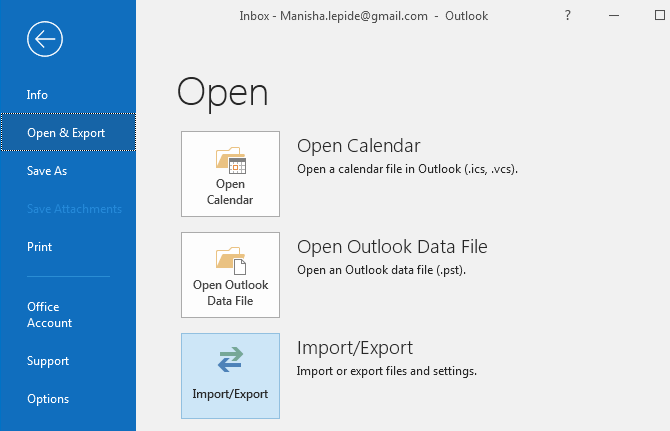Maximize the Outlook window
Screen dimensions: 670x431
[x=660, y=15]
